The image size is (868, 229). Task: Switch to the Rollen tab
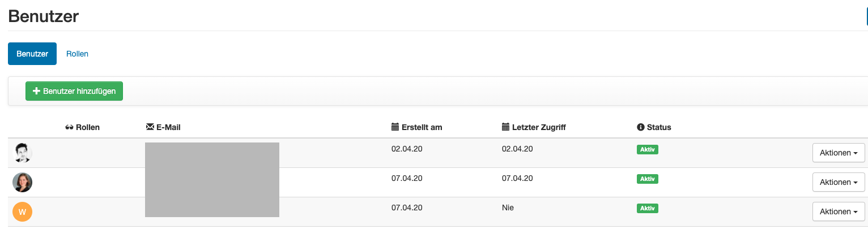(77, 54)
